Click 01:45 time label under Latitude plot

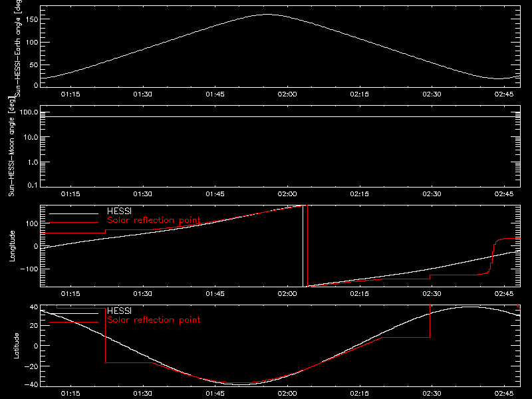click(215, 394)
